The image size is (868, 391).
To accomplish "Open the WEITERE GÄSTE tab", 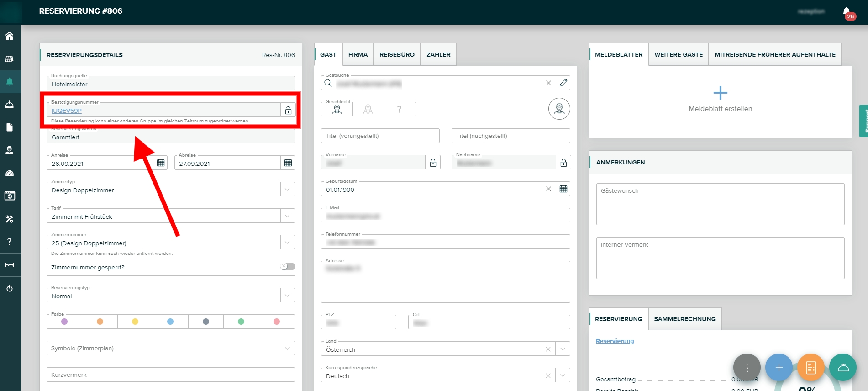I will 679,54.
